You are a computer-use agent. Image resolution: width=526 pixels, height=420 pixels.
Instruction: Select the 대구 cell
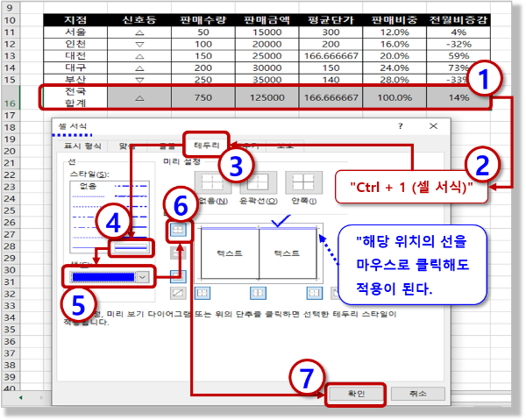(x=75, y=68)
